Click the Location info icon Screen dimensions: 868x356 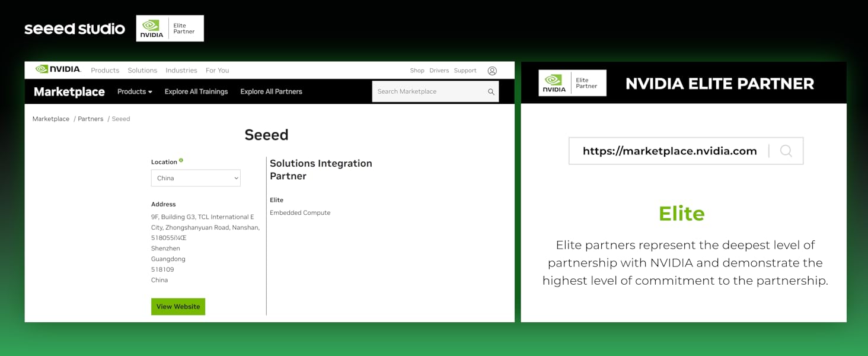point(181,160)
